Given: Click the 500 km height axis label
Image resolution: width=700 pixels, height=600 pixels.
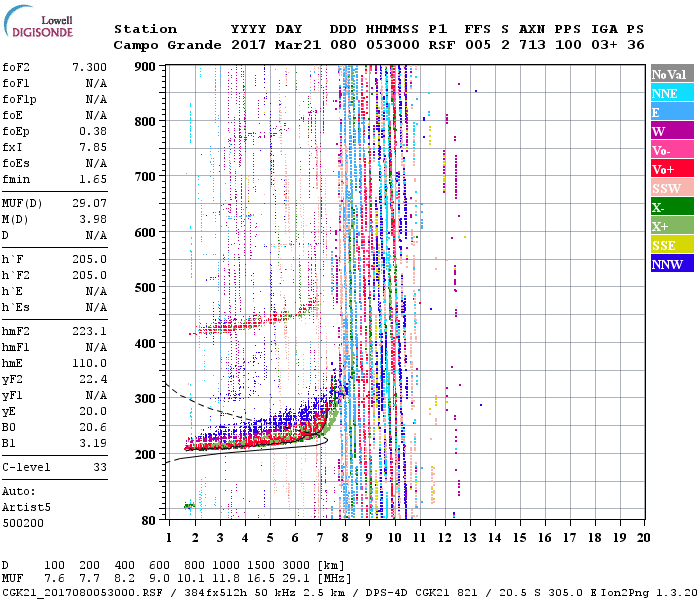Looking at the screenshot, I should (146, 288).
